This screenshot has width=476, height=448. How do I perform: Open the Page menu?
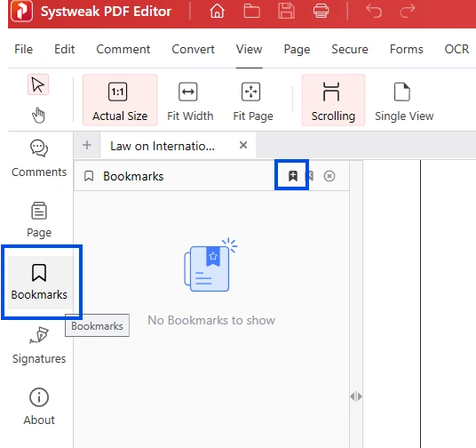click(297, 50)
